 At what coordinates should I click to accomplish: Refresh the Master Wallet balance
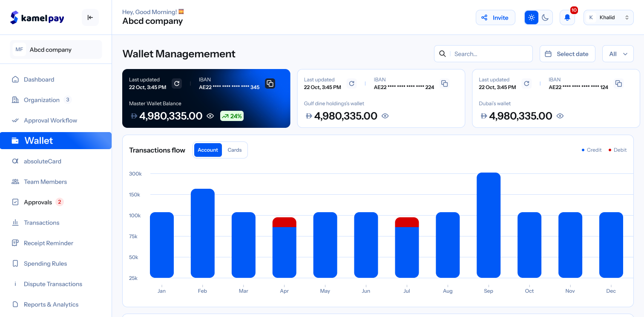pyautogui.click(x=177, y=84)
